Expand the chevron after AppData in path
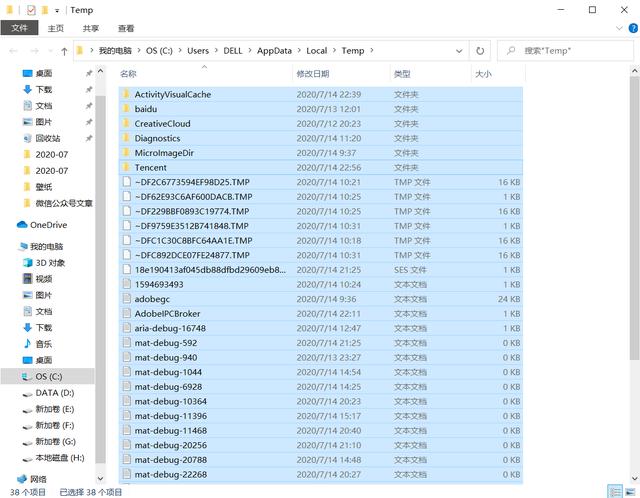640x498 pixels. pyautogui.click(x=299, y=51)
